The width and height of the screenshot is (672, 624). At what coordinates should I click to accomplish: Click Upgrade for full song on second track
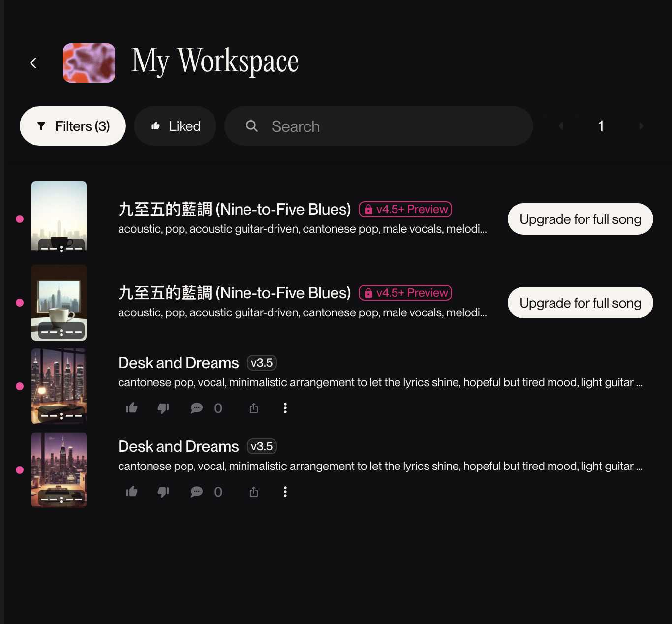click(x=580, y=303)
